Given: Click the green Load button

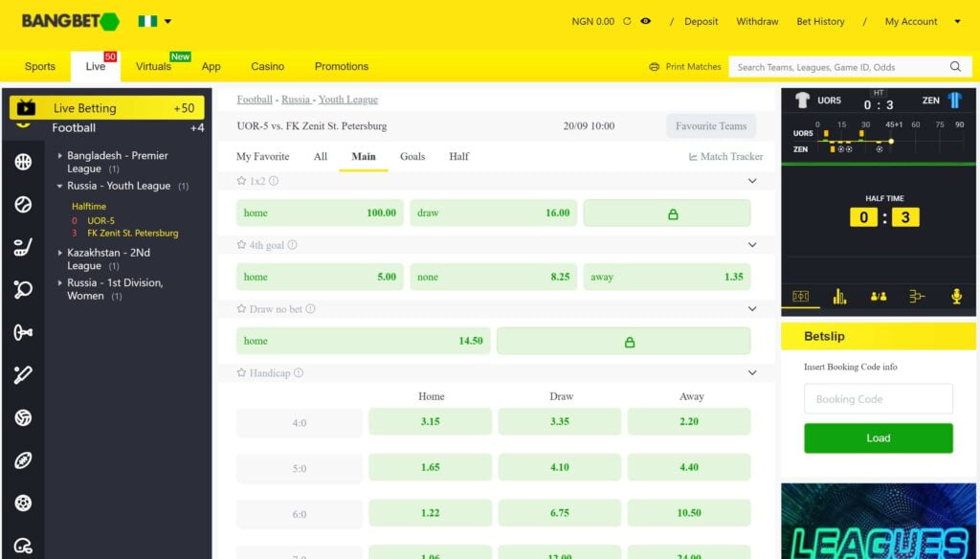Looking at the screenshot, I should [879, 437].
